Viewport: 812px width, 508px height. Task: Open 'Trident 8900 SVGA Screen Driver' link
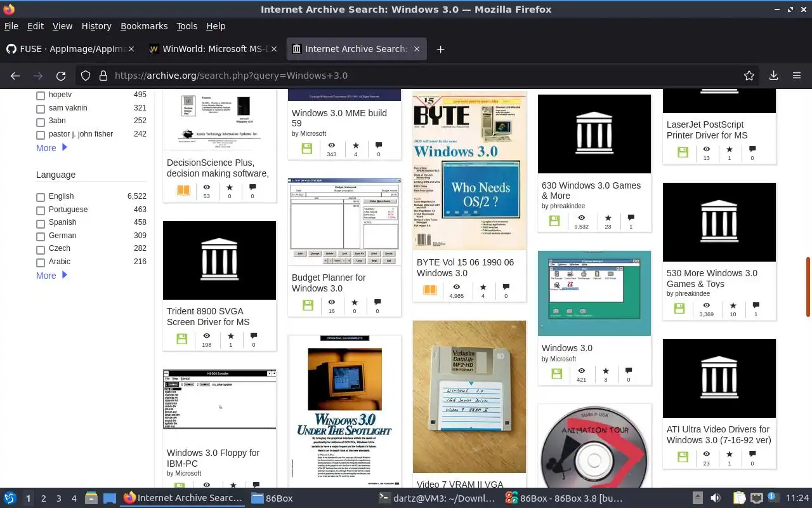(208, 316)
